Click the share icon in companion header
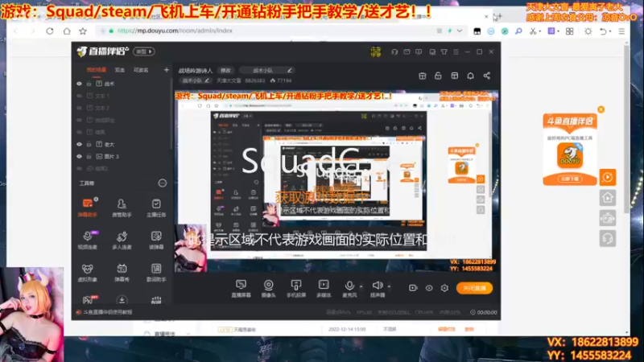Screen dimensions: 644x362 pyautogui.click(x=487, y=76)
